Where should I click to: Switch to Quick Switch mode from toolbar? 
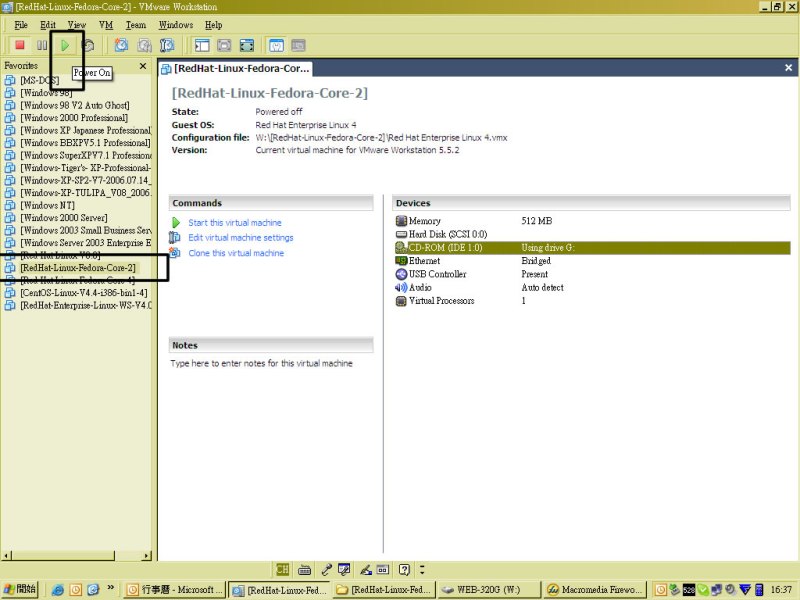coord(224,45)
